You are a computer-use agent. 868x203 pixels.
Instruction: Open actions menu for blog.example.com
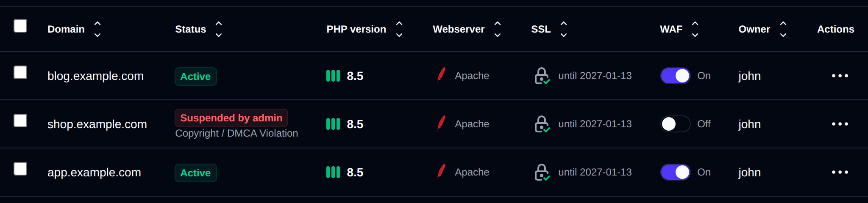click(x=840, y=76)
